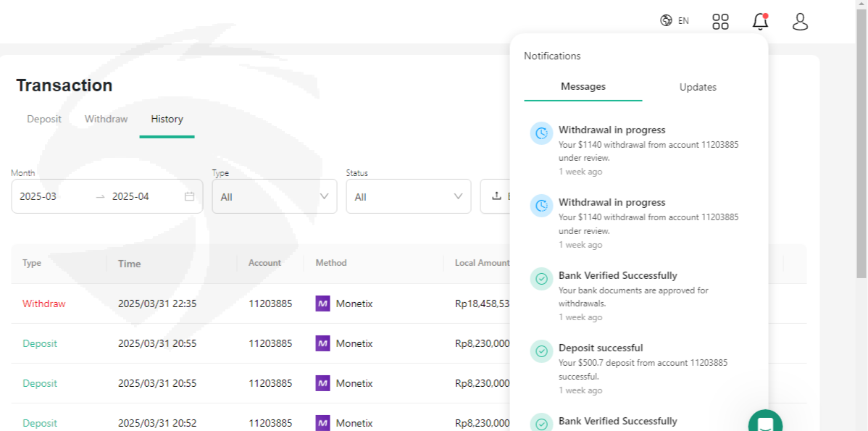Viewport: 868px width, 431px height.
Task: Expand the Status filter dropdown
Action: click(408, 196)
